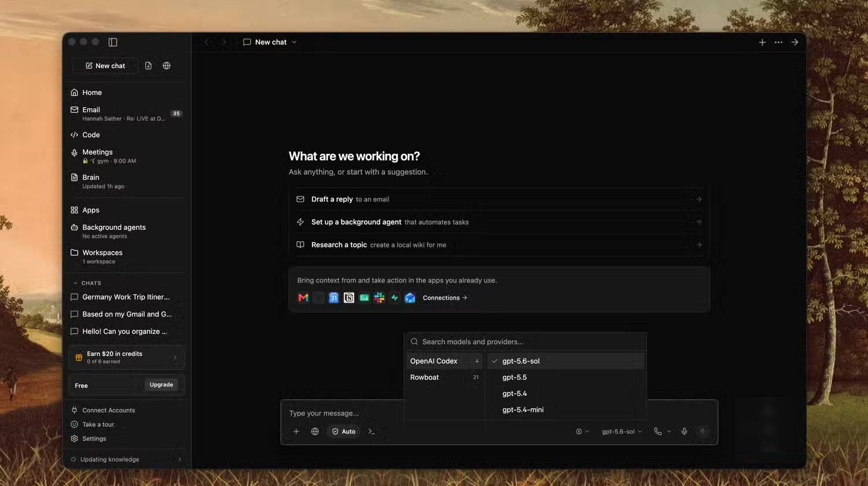The image size is (868, 486).
Task: Select the gpt-5.4 model
Action: click(x=566, y=393)
